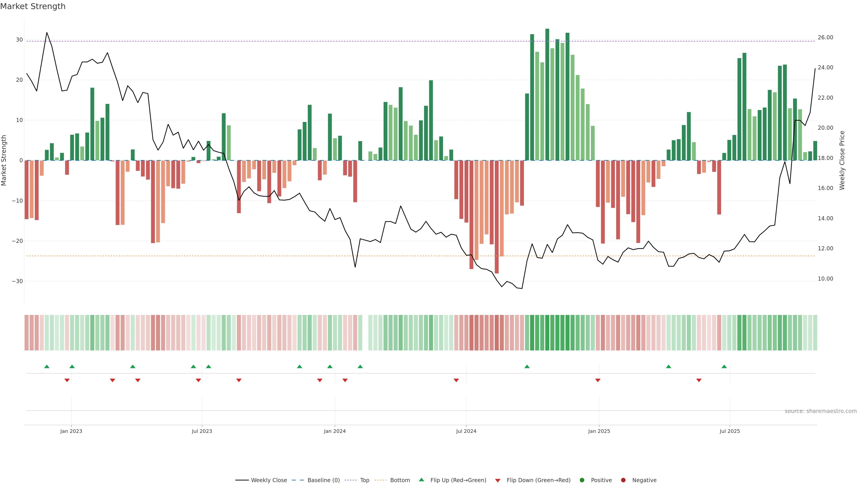Screen dimensions: 868x488
Task: Click the flip-down marker just before Jul 2024
Action: click(456, 380)
